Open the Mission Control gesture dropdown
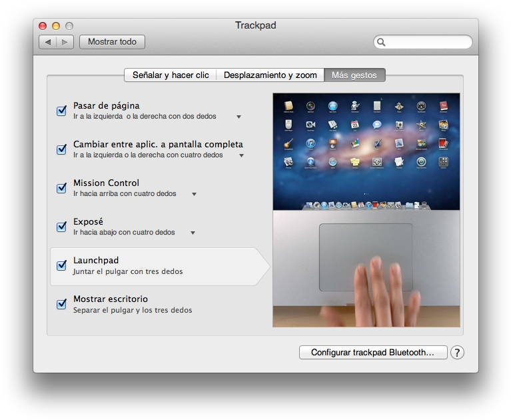 (x=194, y=195)
